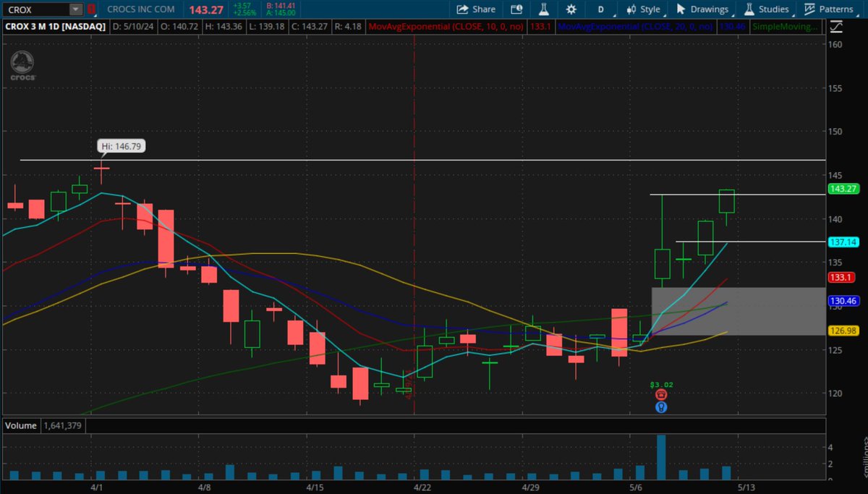The width and height of the screenshot is (868, 494).
Task: Click the Studies beaker icon
Action: click(x=749, y=9)
